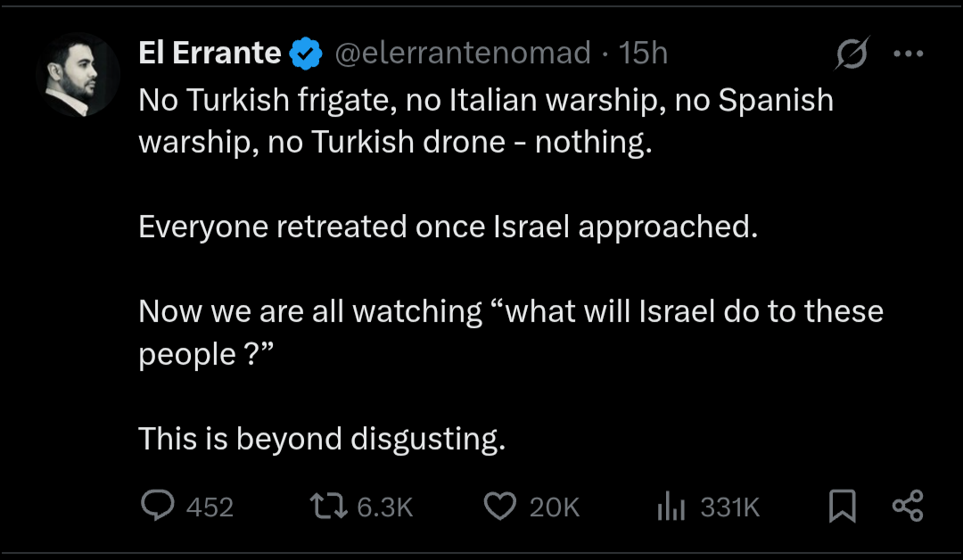Open the view analytics bar-chart icon
Screen dimensions: 963x560
[671, 507]
